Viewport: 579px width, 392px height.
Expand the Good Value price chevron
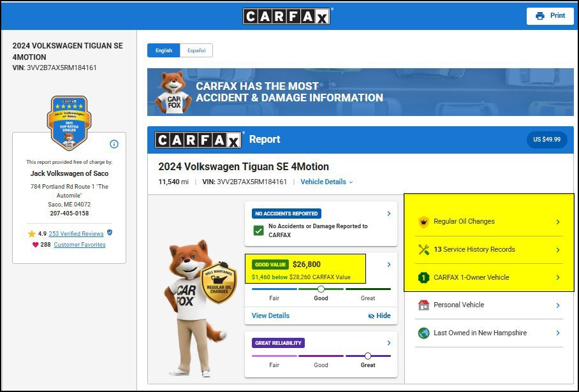[389, 265]
